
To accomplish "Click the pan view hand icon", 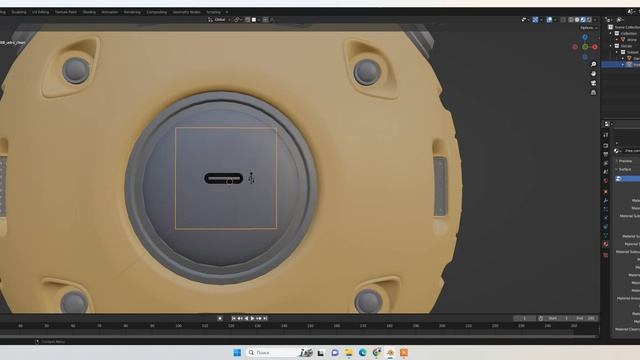I will point(593,74).
